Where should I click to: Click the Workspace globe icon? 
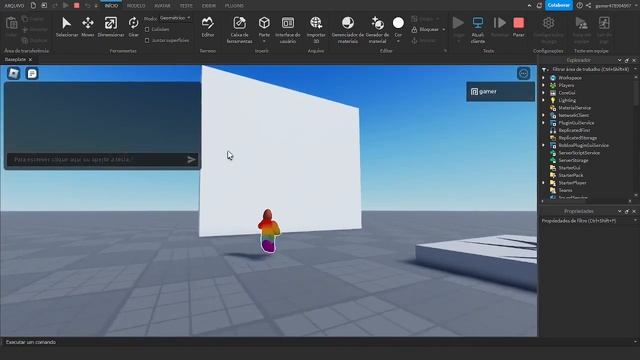553,78
